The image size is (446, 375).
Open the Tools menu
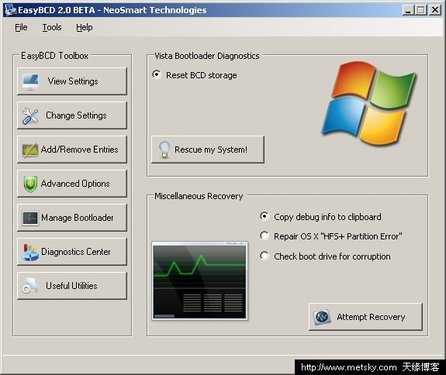(52, 27)
